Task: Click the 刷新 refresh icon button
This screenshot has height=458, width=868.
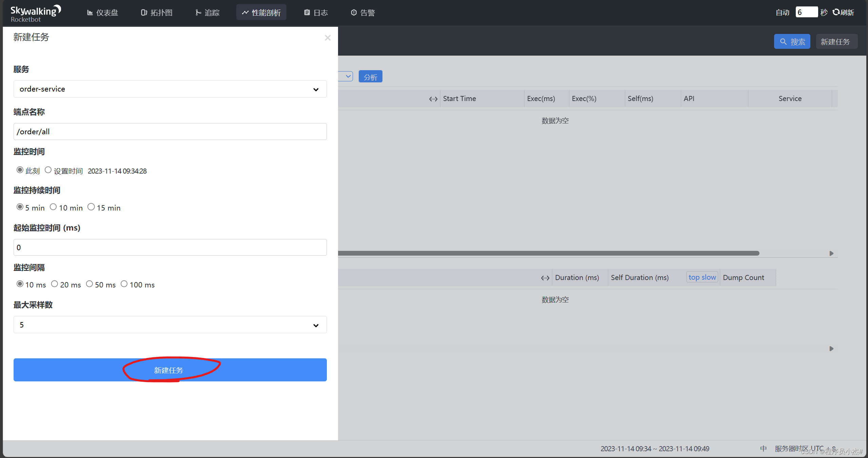Action: (x=843, y=13)
